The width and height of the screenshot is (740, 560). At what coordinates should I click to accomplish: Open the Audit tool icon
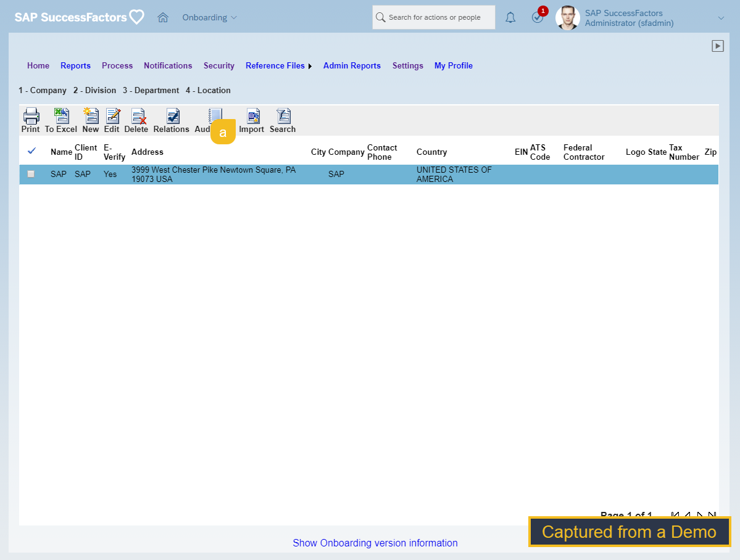click(215, 115)
